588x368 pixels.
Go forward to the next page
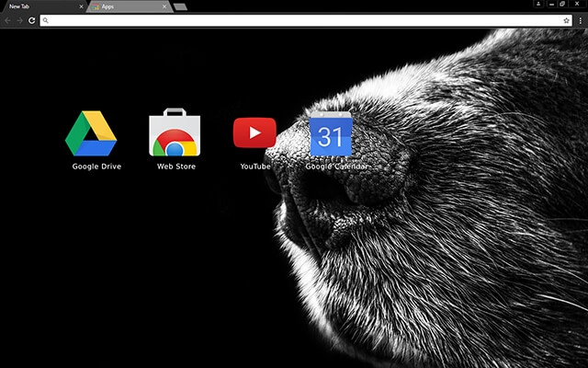(x=20, y=20)
